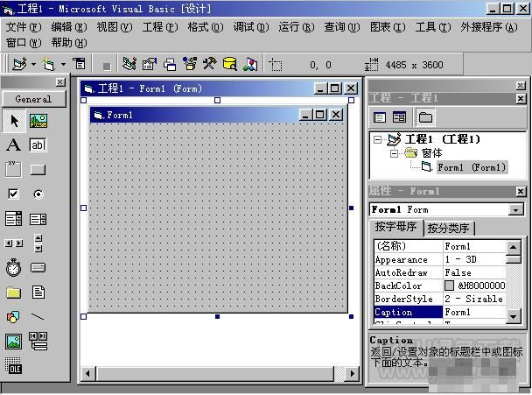This screenshot has width=532, height=395.
Task: Select the Pointer tool in toolbox
Action: click(x=14, y=121)
